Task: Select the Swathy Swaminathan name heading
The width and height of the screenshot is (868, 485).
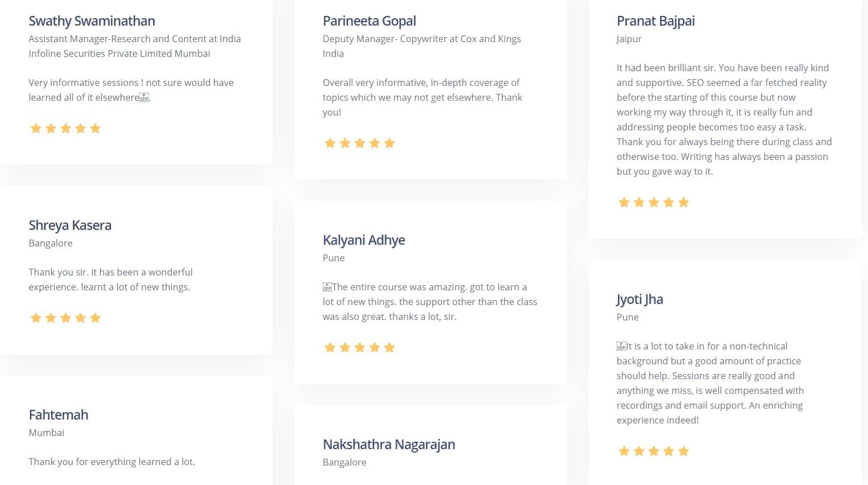Action: tap(92, 21)
